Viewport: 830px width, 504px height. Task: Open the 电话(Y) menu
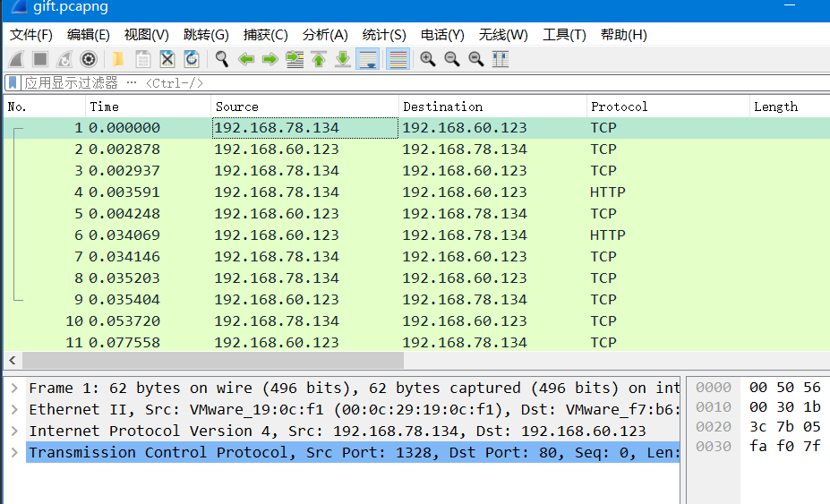pos(442,35)
